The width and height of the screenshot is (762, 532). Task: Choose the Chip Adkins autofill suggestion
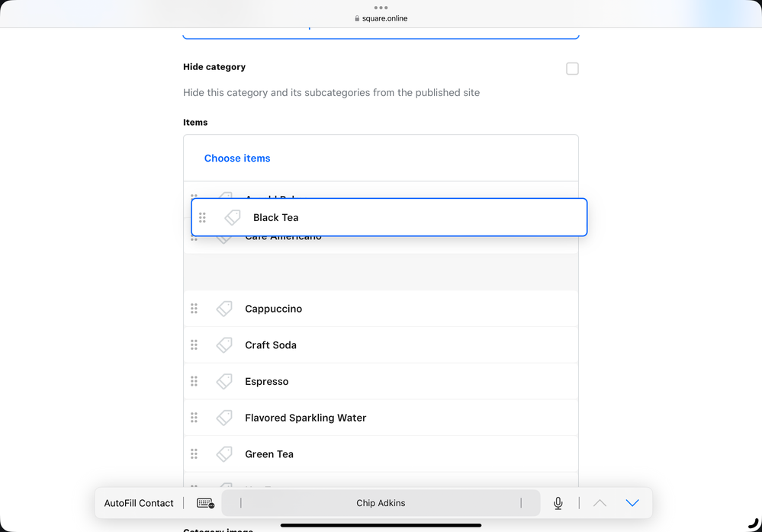(x=381, y=503)
